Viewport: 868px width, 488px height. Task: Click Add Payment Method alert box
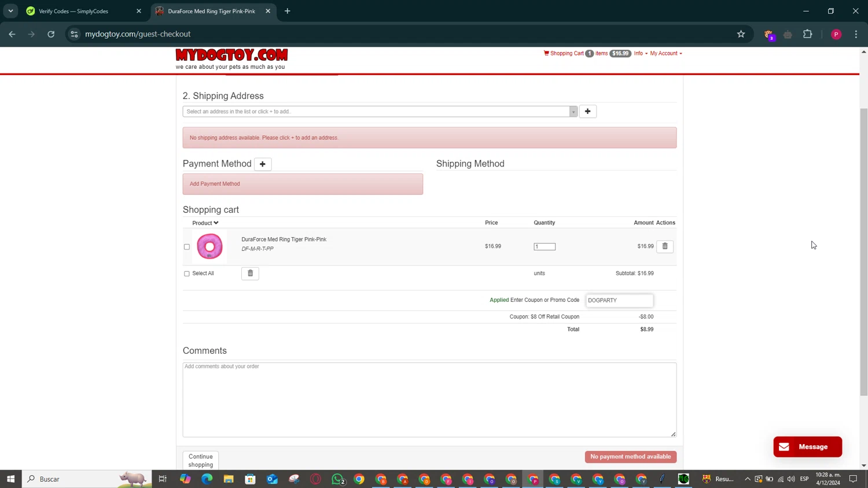tap(303, 184)
